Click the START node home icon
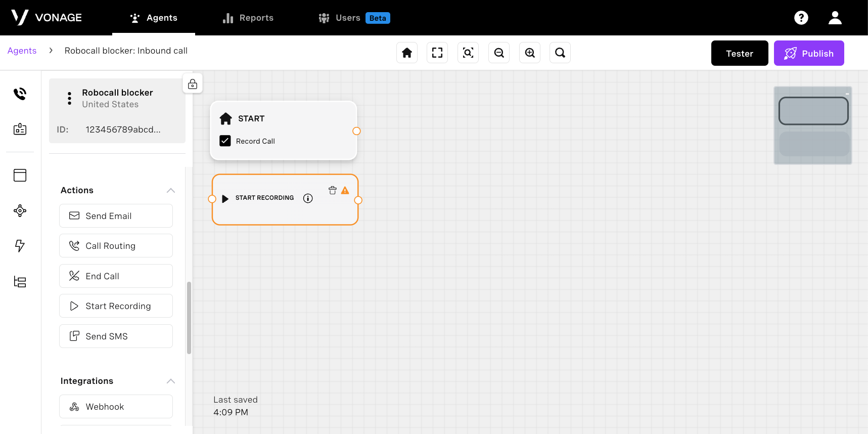The image size is (868, 434). coord(226,118)
